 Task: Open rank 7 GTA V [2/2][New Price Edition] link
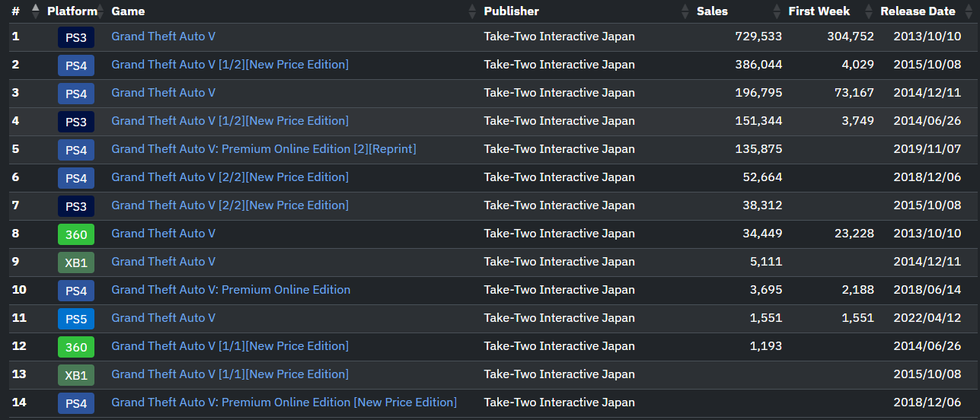coord(230,205)
